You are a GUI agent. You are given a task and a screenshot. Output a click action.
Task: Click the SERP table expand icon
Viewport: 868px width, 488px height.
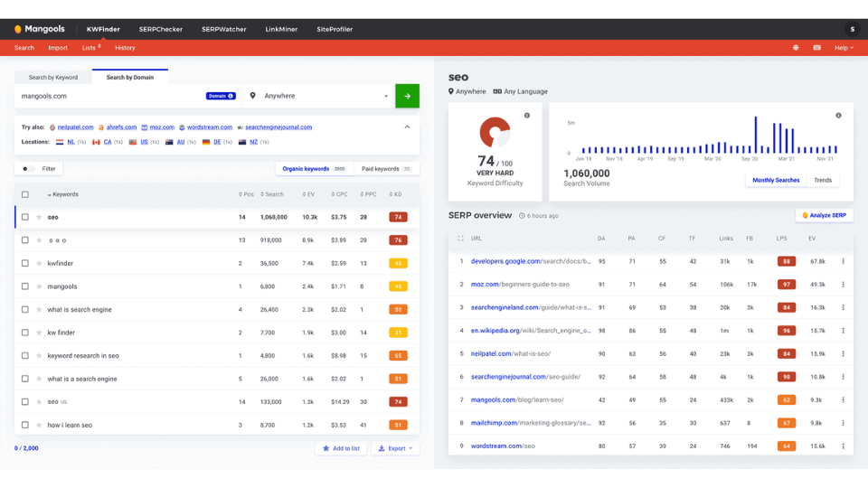pos(460,239)
